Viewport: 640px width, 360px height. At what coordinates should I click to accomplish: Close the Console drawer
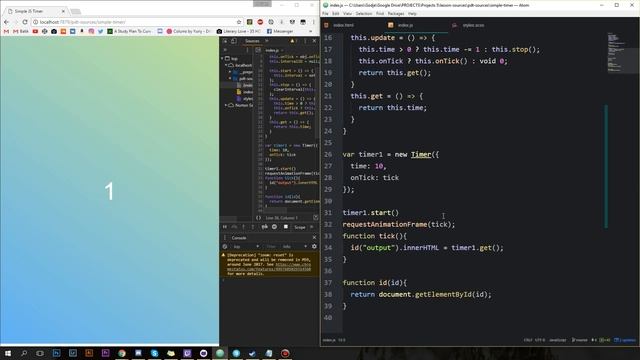click(x=314, y=238)
